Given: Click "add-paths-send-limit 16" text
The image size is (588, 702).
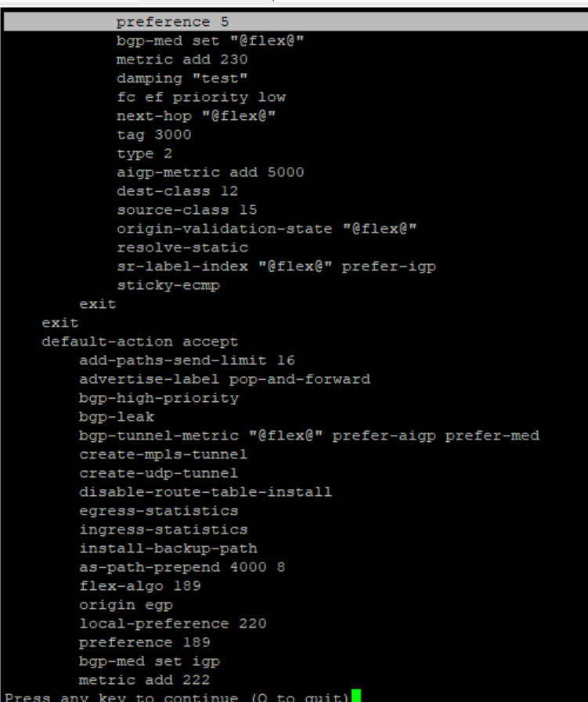Looking at the screenshot, I should point(186,360).
